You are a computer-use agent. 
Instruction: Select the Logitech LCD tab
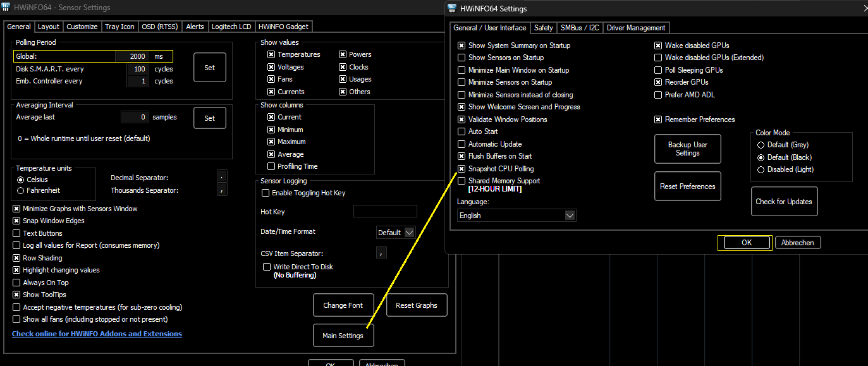(231, 27)
